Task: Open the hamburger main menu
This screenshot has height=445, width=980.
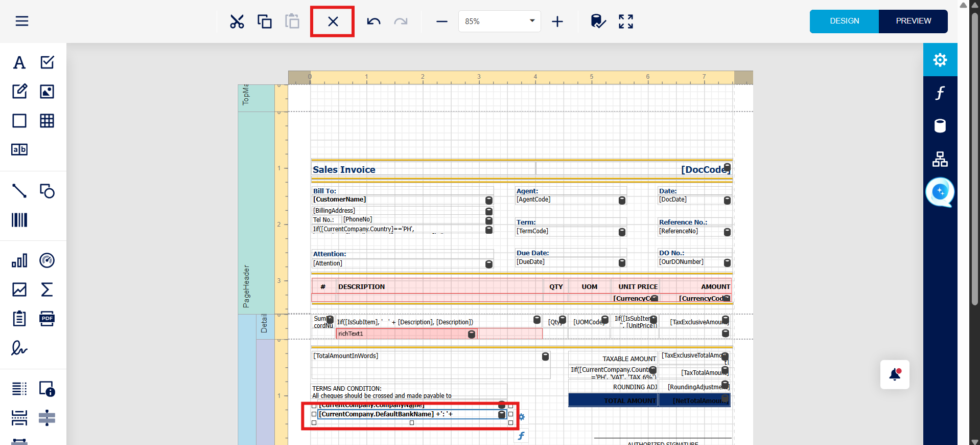Action: coord(22,21)
